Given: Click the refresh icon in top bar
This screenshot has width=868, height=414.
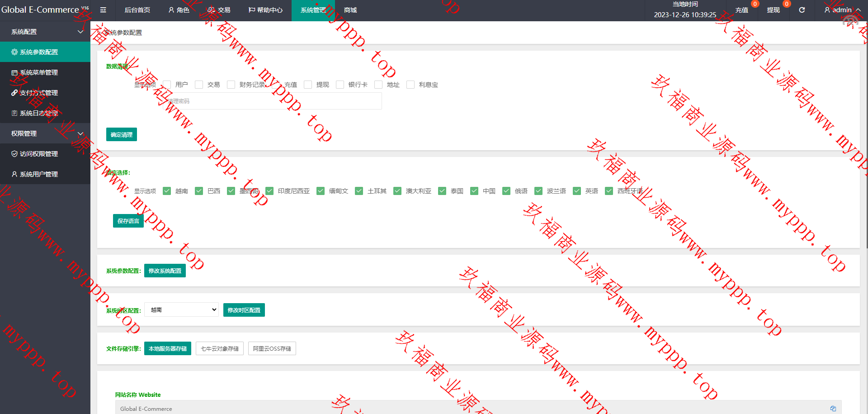Looking at the screenshot, I should pyautogui.click(x=802, y=10).
